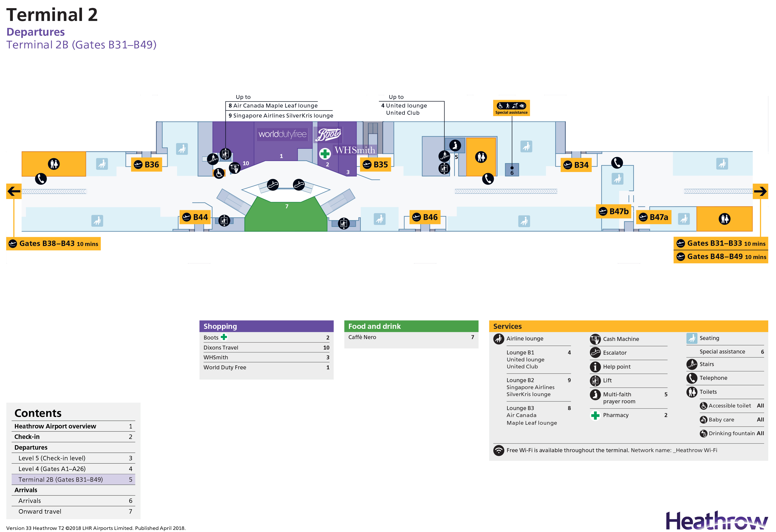The image size is (776, 532).
Task: Open Heathrow Airport overview in Contents
Action: [73, 427]
